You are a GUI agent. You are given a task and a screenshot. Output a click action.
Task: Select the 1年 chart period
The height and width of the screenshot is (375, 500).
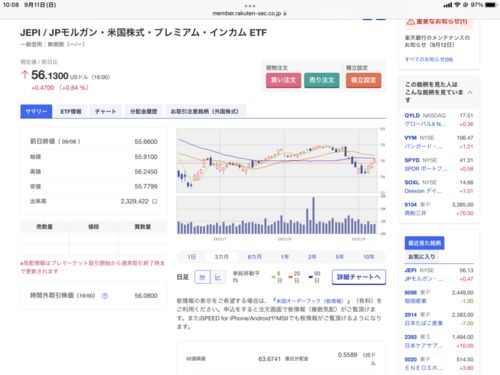[x=284, y=257]
